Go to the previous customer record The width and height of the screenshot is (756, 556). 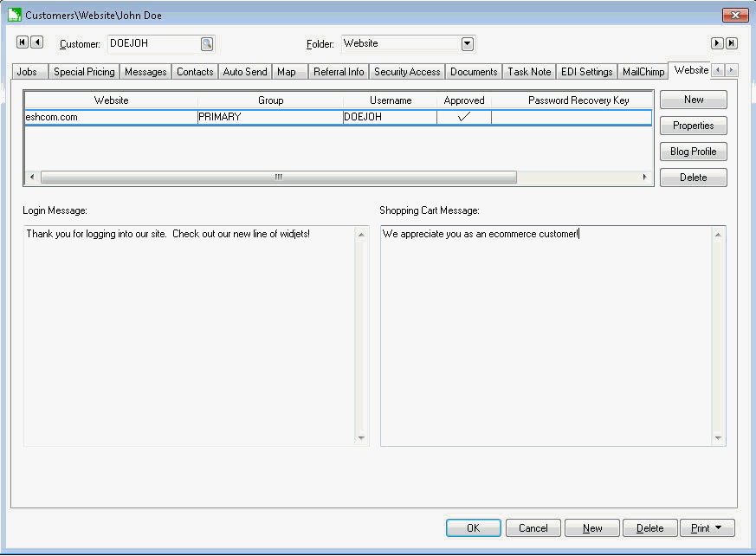pyautogui.click(x=37, y=42)
